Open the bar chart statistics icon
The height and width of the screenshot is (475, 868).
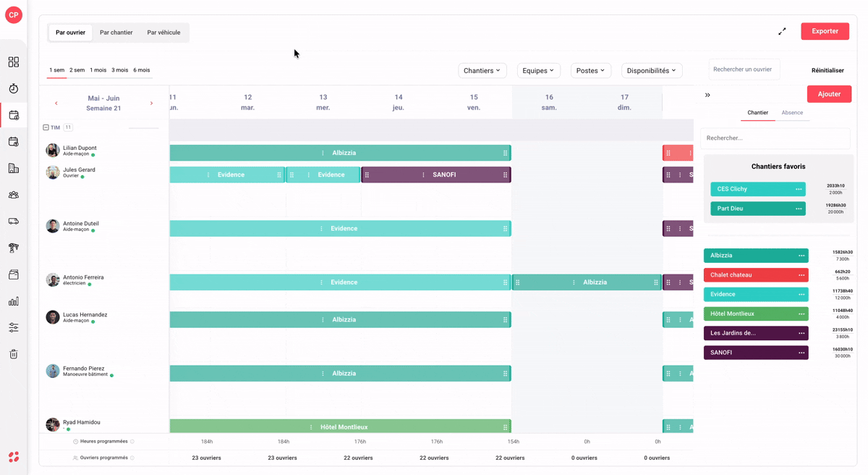coord(14,301)
